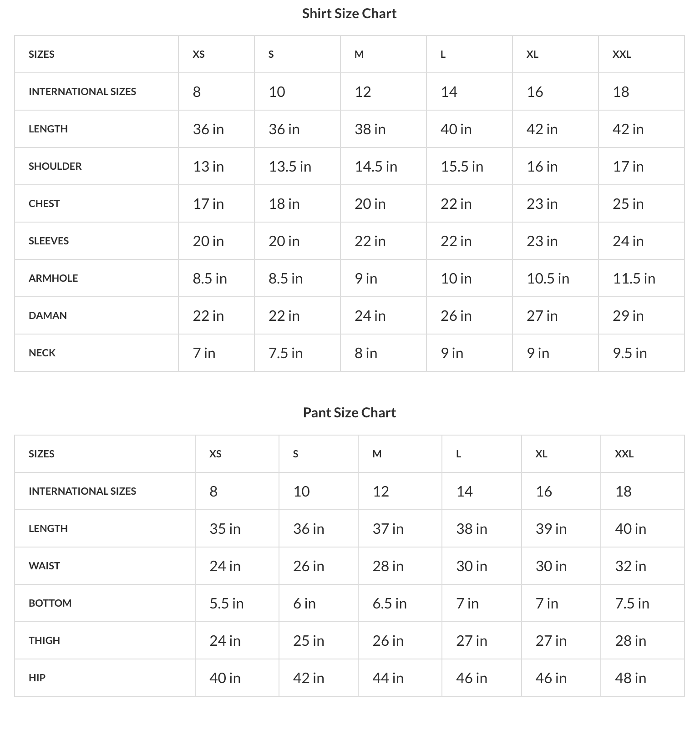Click the Shirt Size Chart heading
Viewport: 700px width, 730px height.
[349, 14]
